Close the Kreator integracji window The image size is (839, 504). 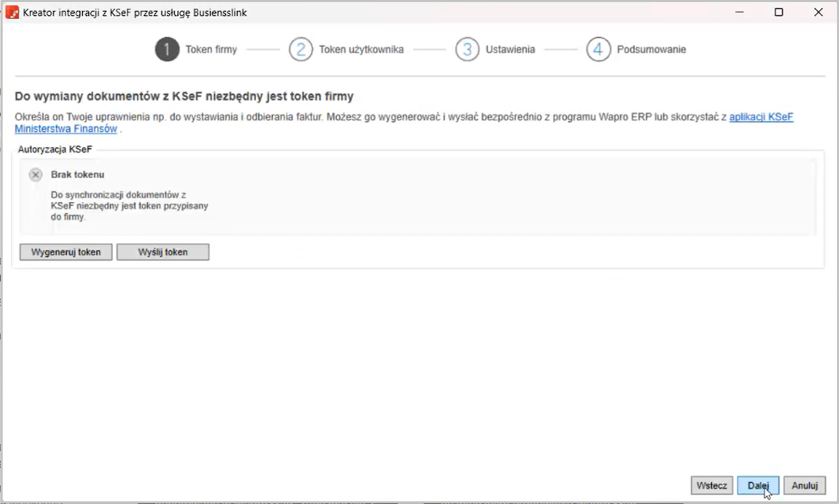pyautogui.click(x=818, y=13)
